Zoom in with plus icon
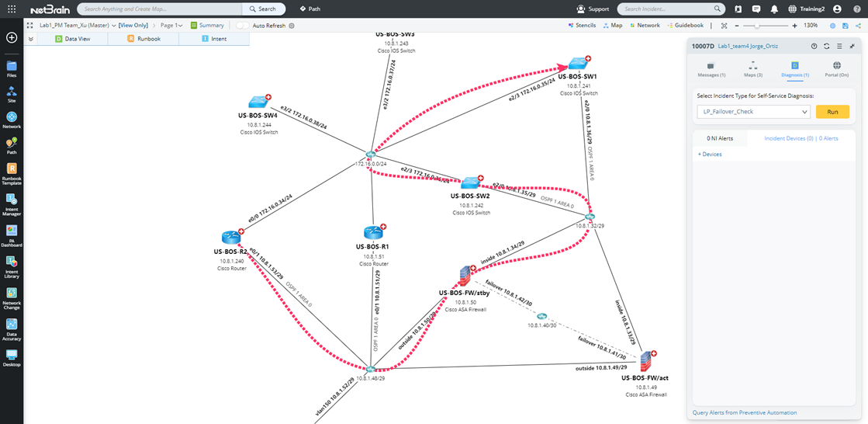 [795, 26]
